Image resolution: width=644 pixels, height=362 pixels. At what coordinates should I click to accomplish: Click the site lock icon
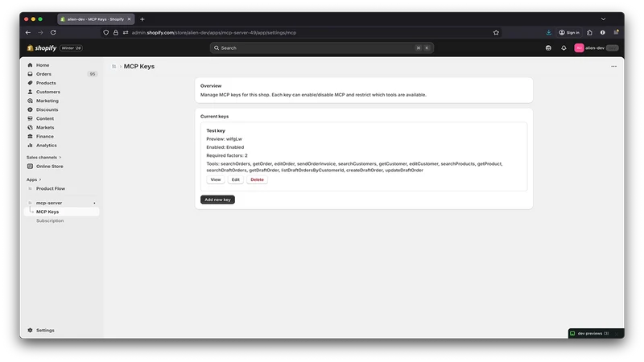[116, 32]
